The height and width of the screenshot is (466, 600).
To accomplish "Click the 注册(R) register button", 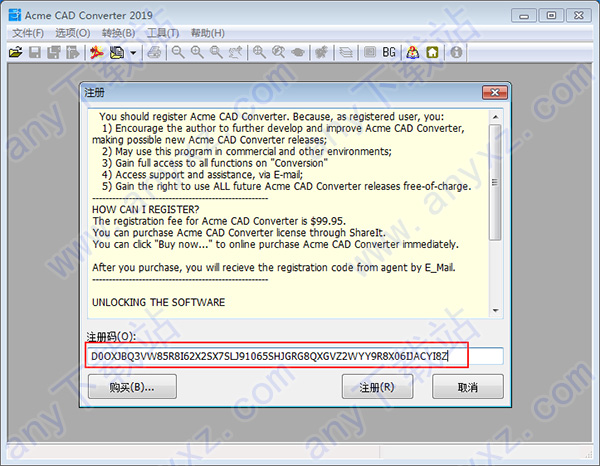I will pos(377,387).
